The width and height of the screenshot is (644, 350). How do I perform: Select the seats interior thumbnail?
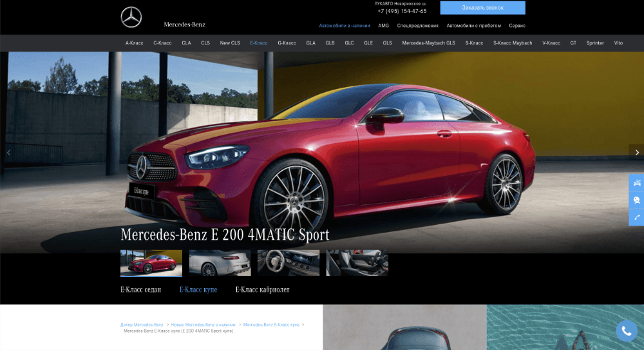point(357,263)
